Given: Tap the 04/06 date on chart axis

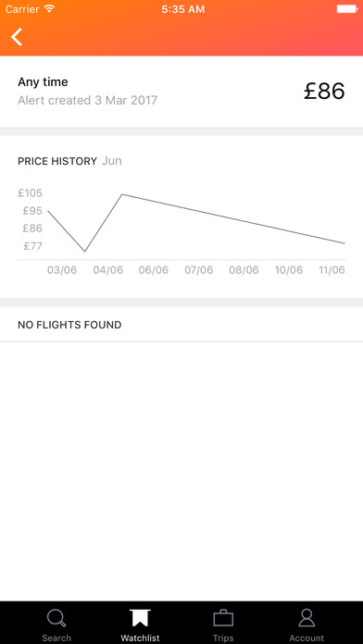Looking at the screenshot, I should 108,270.
